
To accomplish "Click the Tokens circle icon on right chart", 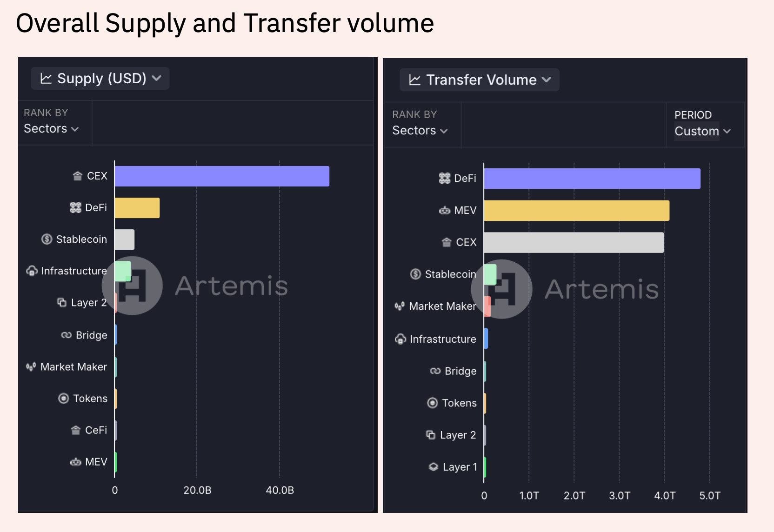I will coord(433,403).
